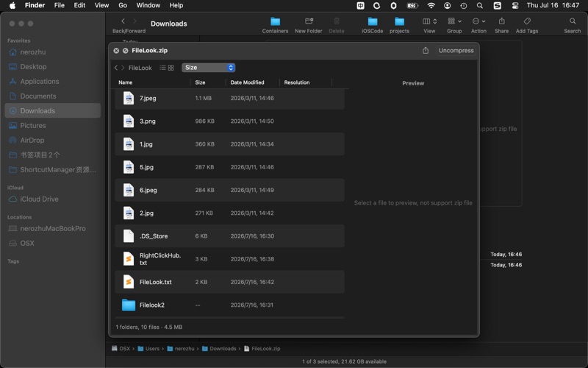
Task: Select nerozhuMacBookPro under Locations
Action: pyautogui.click(x=52, y=228)
